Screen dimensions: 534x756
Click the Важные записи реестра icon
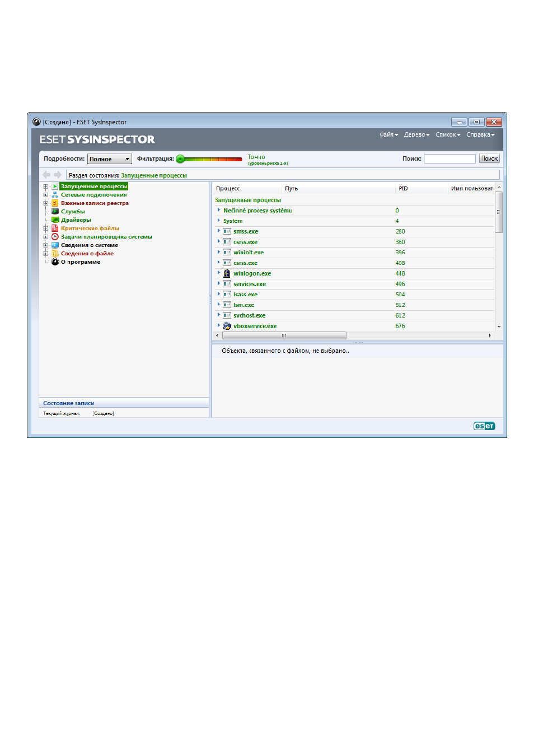[55, 203]
